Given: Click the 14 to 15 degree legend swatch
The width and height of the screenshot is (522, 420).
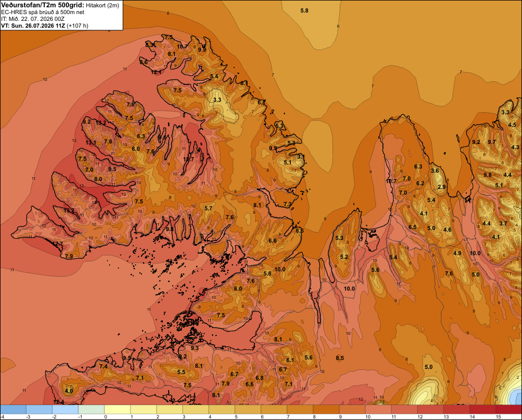Looking at the screenshot, I should [482, 410].
